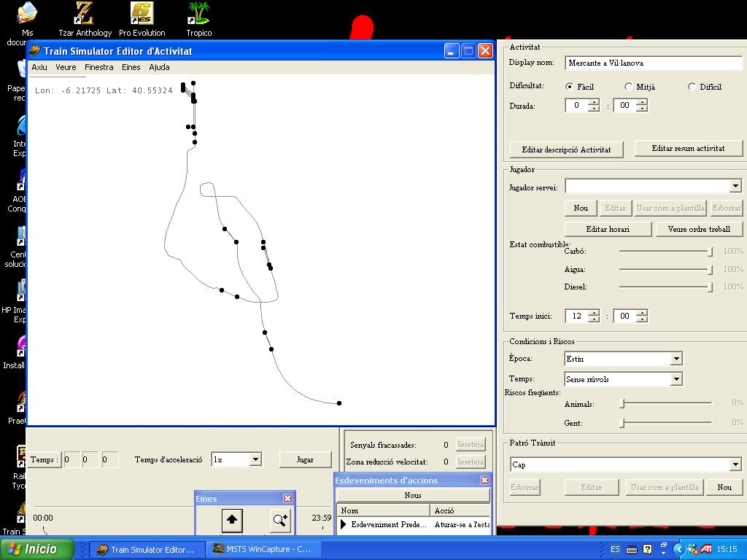Click Editar descripció Activitat button
This screenshot has height=560, width=747.
[x=566, y=149]
